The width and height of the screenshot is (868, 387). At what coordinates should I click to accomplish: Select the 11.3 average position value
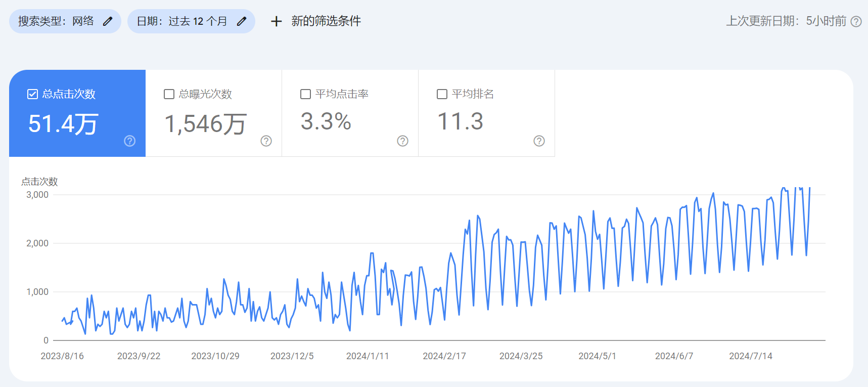(461, 121)
